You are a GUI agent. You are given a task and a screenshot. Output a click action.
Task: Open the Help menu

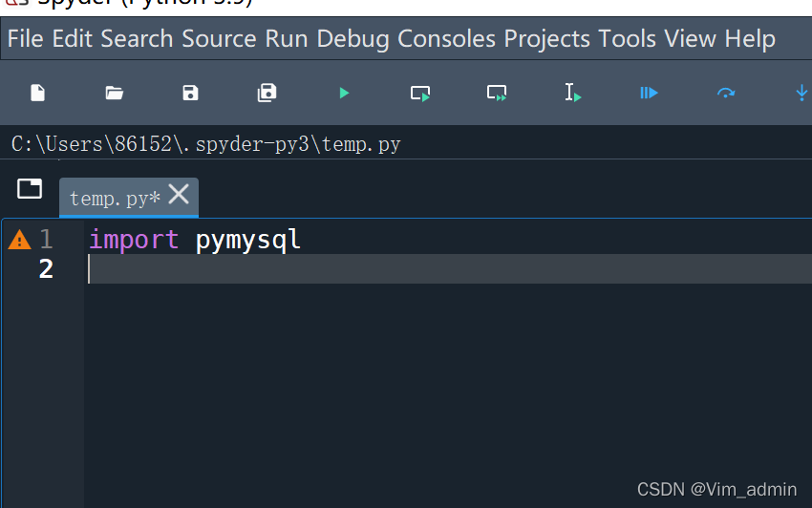pyautogui.click(x=750, y=39)
